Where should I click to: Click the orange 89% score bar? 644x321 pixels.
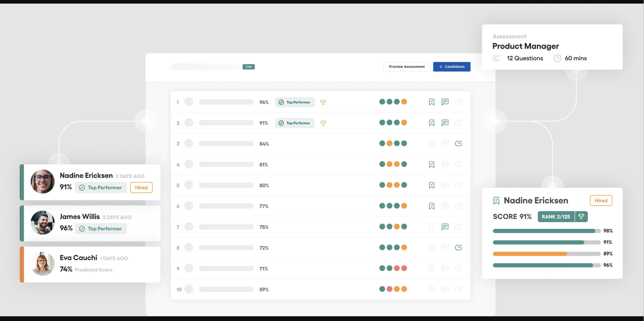(547, 254)
